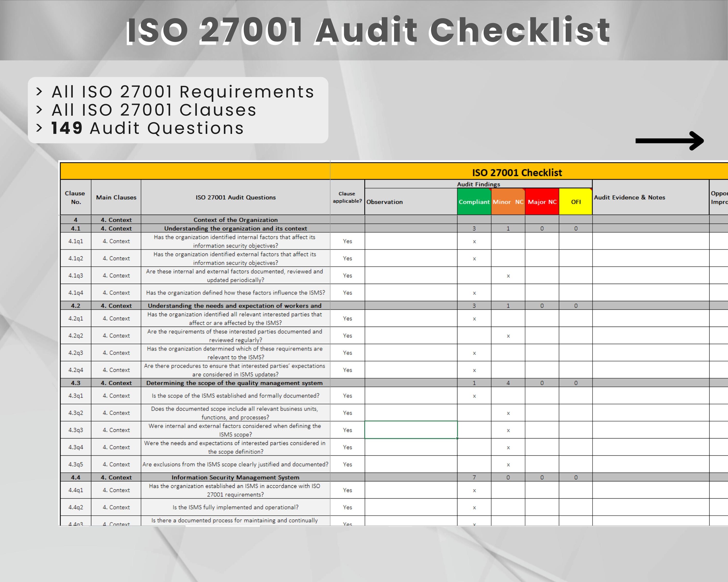Toggle the Compliant mark for clause 4.2q1

474,318
